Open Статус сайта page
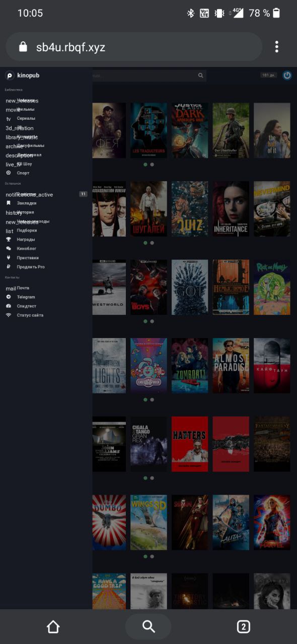 click(30, 315)
